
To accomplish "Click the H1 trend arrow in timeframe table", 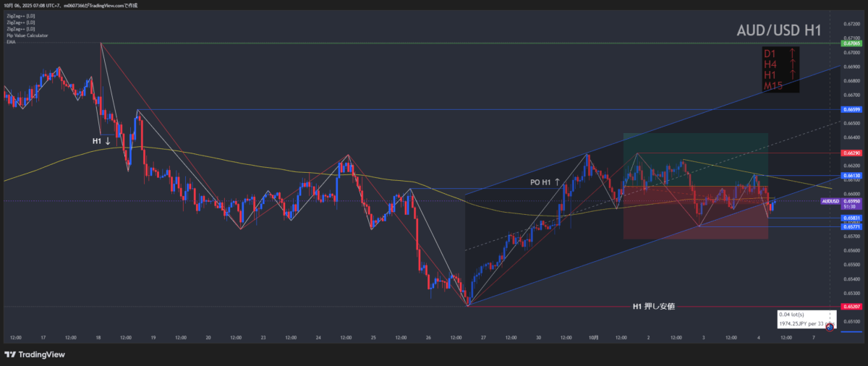I will (793, 75).
